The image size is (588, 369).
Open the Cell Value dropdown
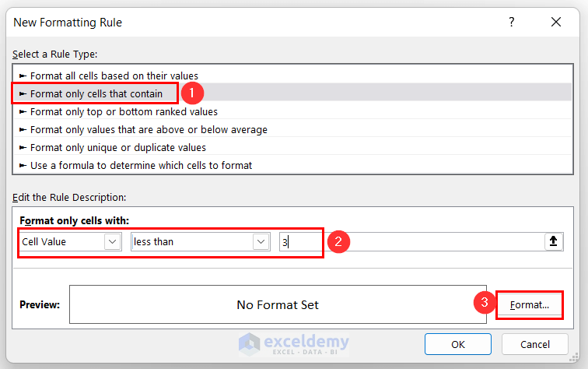point(113,241)
